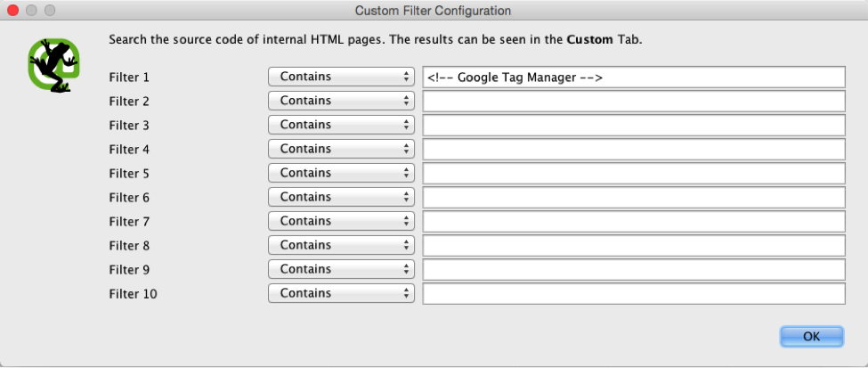Open the Filter 2 Contains dropdown

click(341, 101)
